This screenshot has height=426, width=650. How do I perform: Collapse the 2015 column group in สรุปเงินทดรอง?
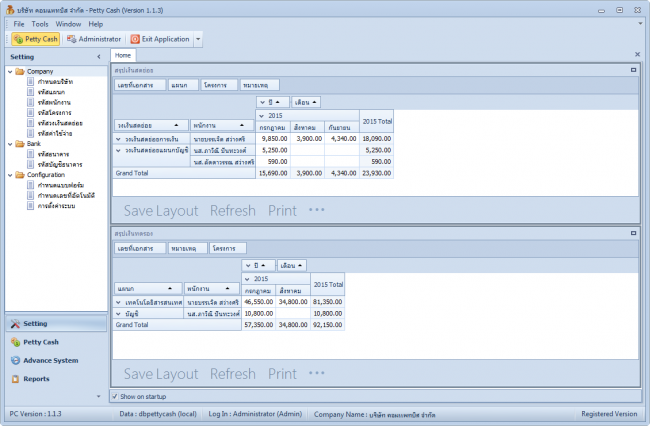(x=247, y=279)
